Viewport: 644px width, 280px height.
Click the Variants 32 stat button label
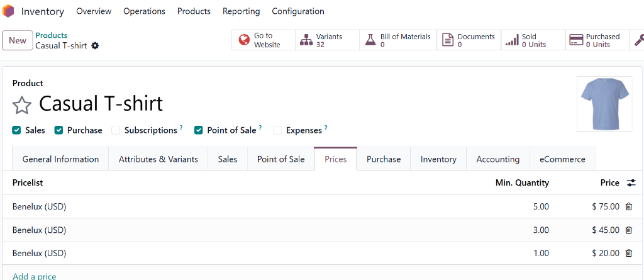329,40
